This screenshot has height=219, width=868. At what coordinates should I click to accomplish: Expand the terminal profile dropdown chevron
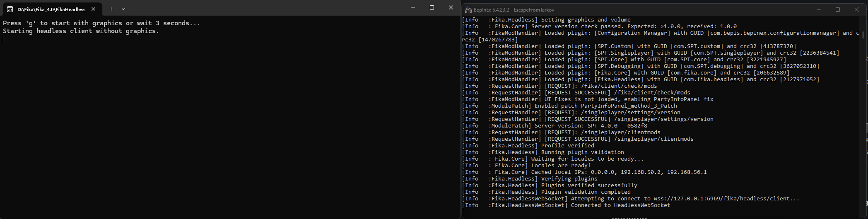(x=123, y=9)
